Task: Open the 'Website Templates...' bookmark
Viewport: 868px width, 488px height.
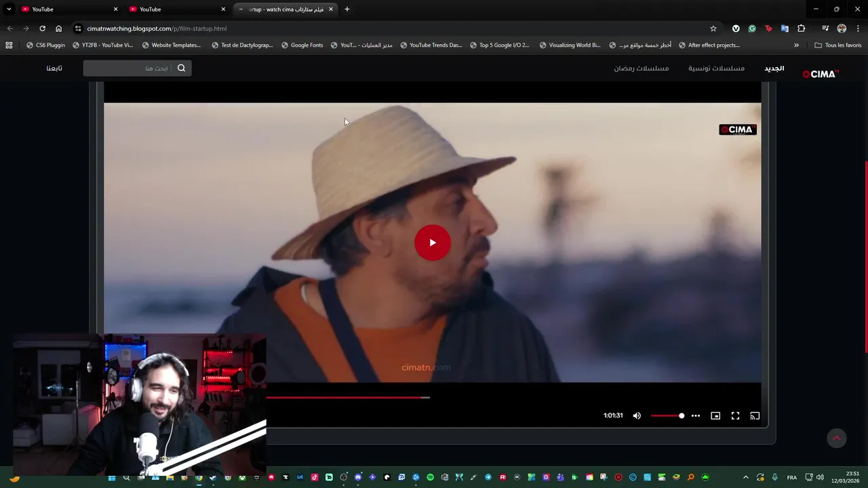Action: [172, 45]
